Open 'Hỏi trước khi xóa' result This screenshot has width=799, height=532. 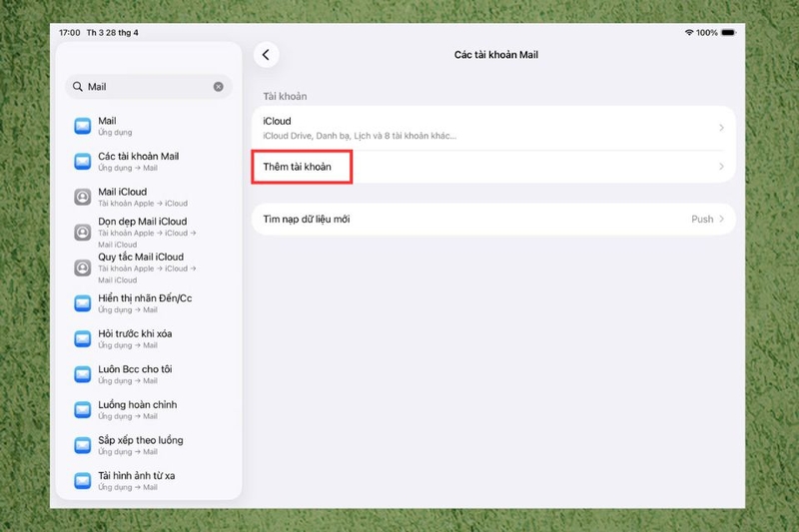149,339
